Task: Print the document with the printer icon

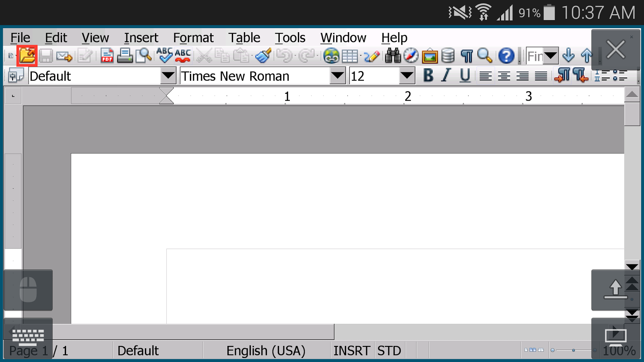Action: (x=125, y=56)
